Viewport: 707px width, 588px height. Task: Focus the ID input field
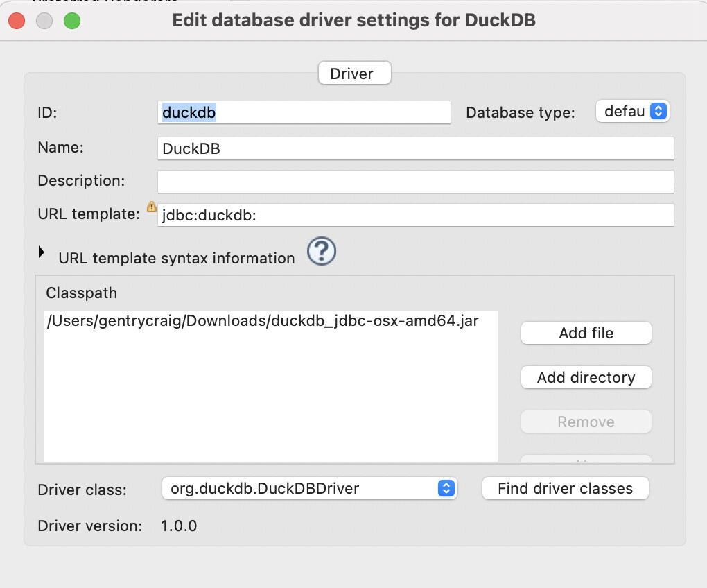click(x=304, y=112)
